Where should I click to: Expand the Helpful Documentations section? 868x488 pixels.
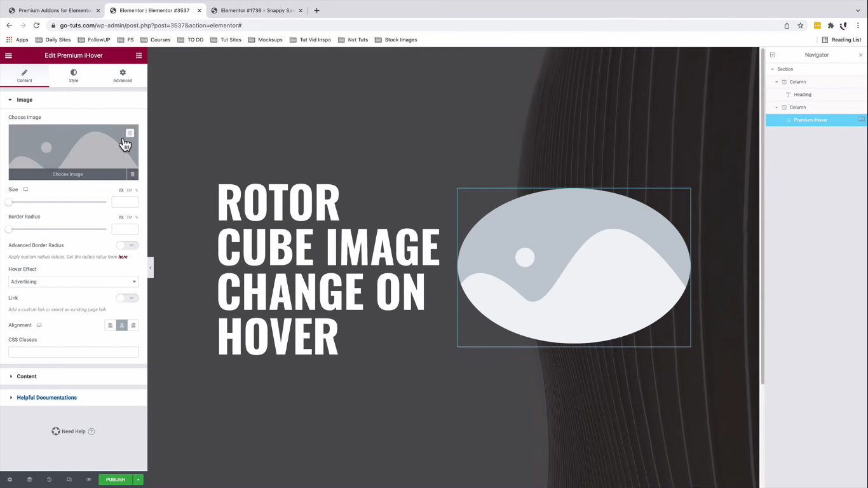(x=74, y=398)
